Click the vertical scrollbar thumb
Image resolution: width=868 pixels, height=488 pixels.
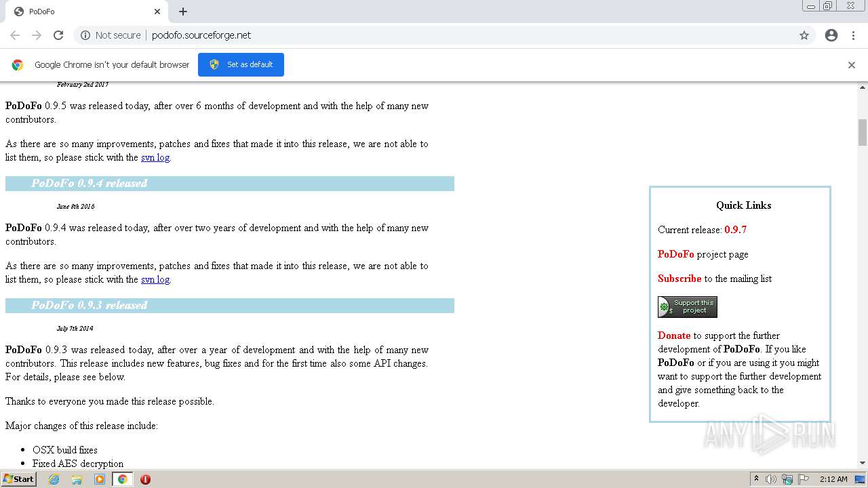[x=863, y=132]
